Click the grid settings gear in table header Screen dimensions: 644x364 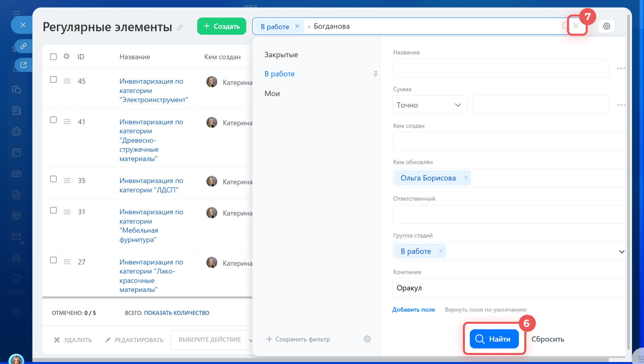pyautogui.click(x=66, y=56)
